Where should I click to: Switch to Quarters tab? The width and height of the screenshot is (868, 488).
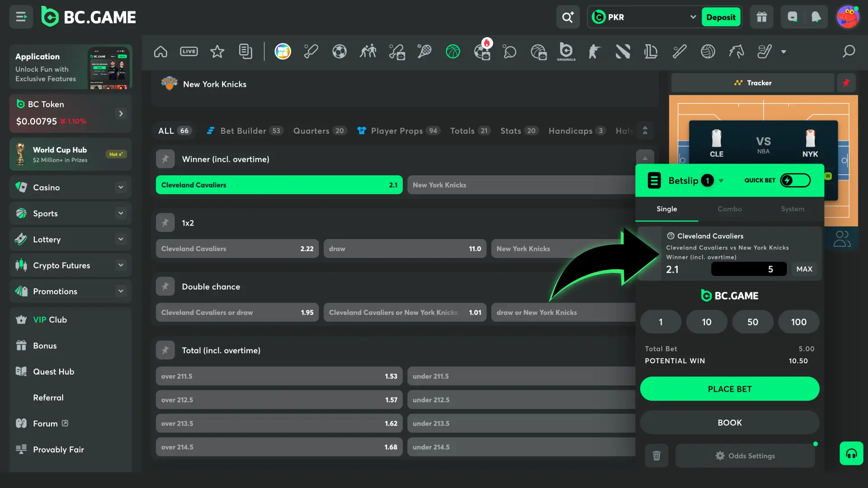pos(320,131)
